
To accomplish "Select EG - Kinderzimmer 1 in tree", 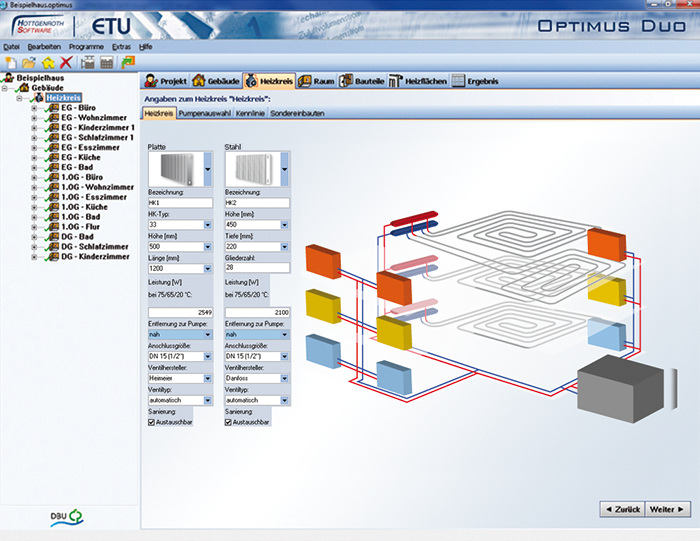I will click(x=98, y=128).
